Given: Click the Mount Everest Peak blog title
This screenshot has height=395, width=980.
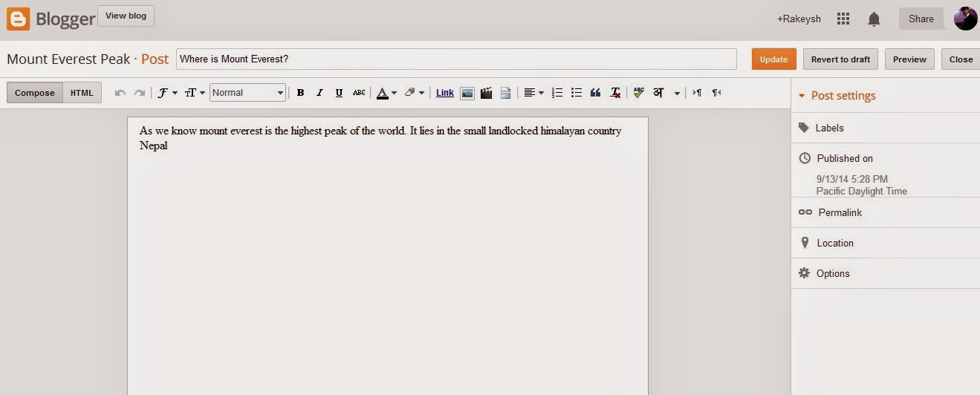Looking at the screenshot, I should click(68, 59).
